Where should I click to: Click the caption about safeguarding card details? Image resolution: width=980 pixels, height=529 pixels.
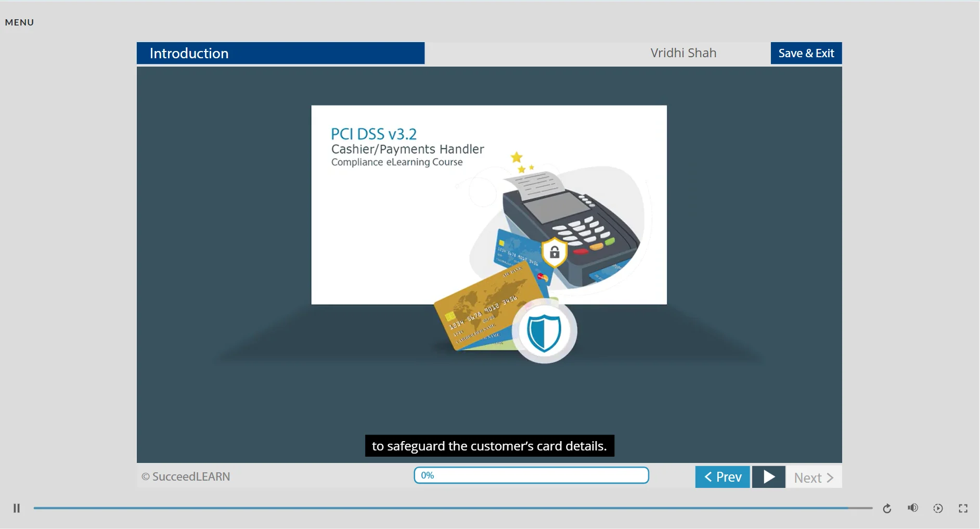(489, 446)
